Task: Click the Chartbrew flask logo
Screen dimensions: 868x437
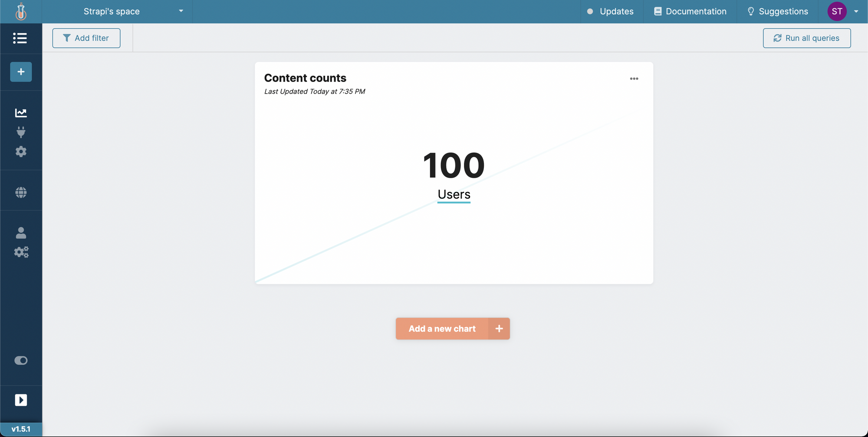Action: tap(21, 12)
